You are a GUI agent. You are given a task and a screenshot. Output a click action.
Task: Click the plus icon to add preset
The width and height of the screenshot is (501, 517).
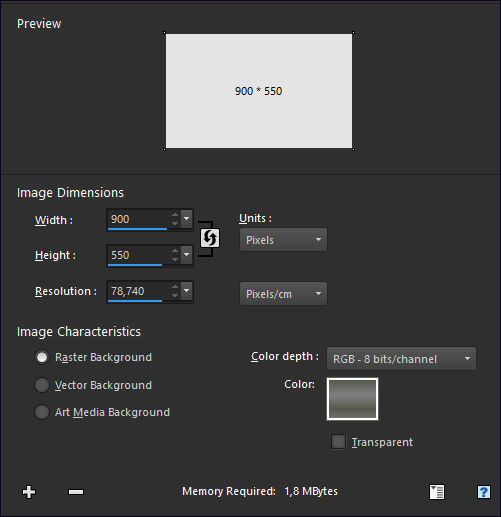click(x=29, y=492)
